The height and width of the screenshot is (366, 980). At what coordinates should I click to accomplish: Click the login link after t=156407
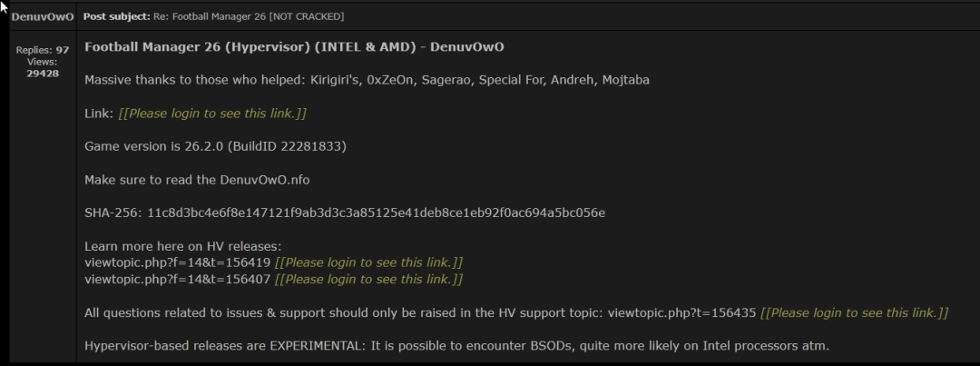point(368,279)
